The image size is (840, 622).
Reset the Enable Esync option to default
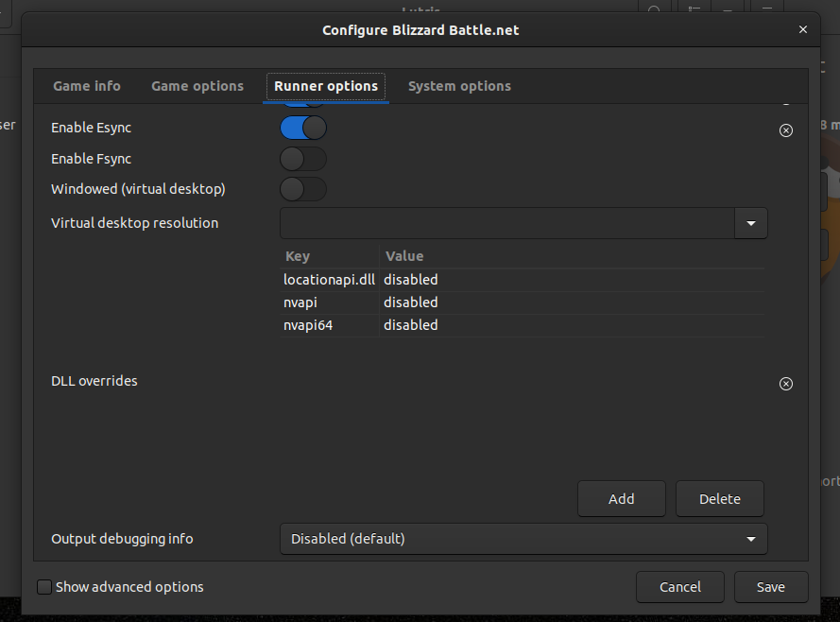786,130
